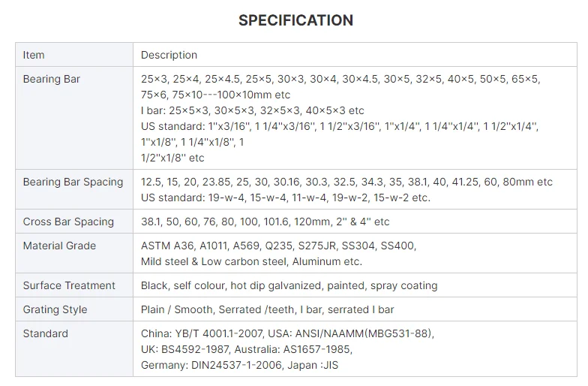This screenshot has height=386, width=588.
Task: Select the Standard row label
Action: 45,333
